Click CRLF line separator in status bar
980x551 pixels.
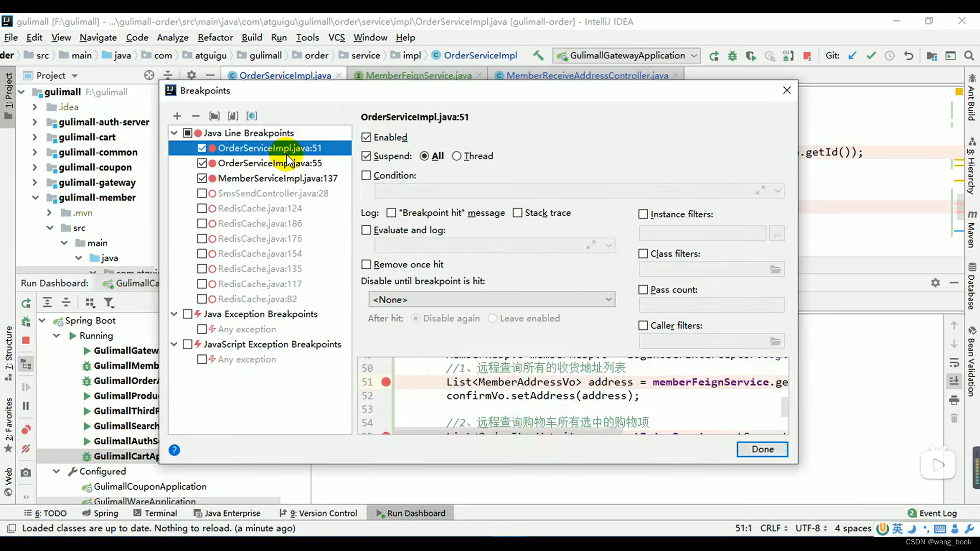tap(774, 529)
